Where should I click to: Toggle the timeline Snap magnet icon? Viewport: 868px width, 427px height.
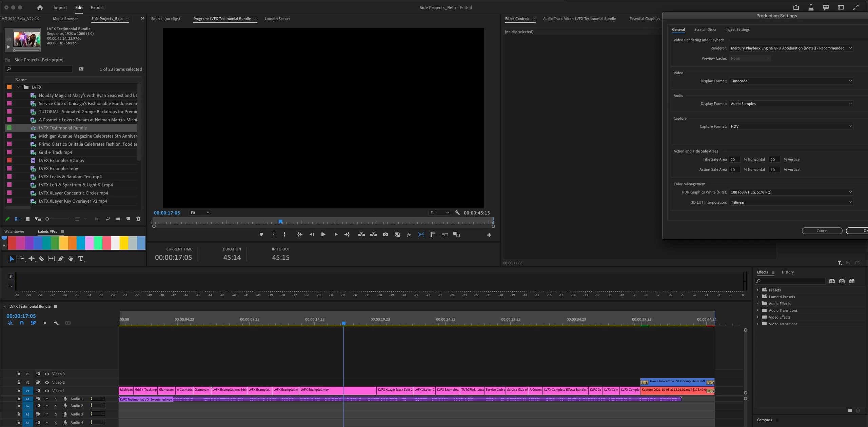[22, 323]
